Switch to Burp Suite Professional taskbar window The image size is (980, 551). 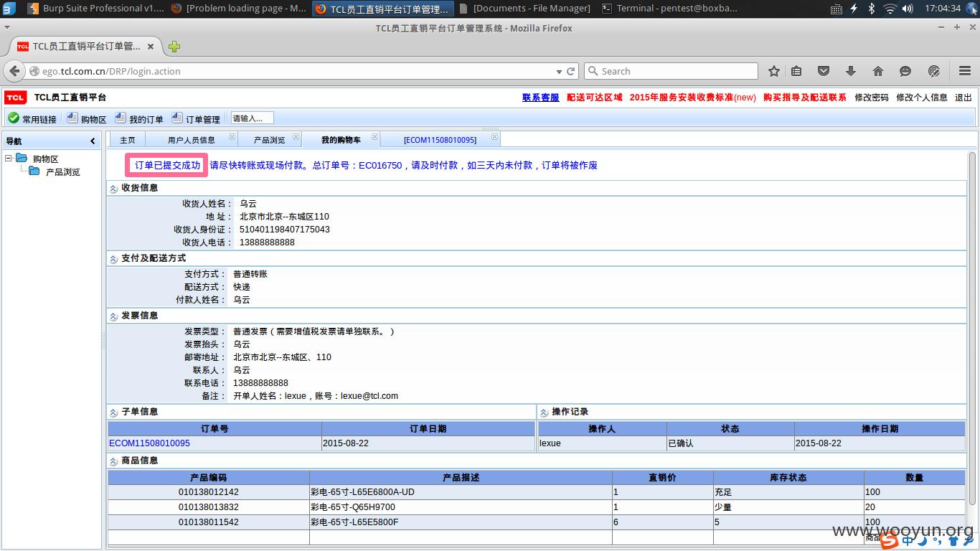pyautogui.click(x=95, y=9)
